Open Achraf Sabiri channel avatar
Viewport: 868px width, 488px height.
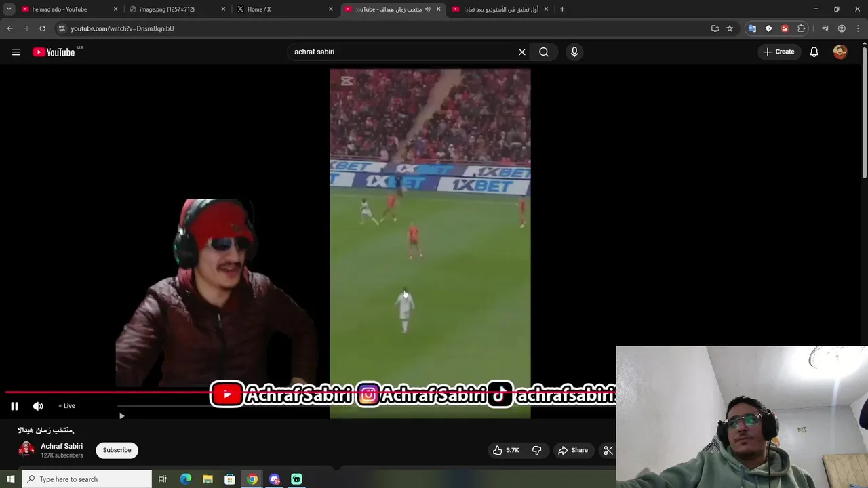pyautogui.click(x=26, y=449)
